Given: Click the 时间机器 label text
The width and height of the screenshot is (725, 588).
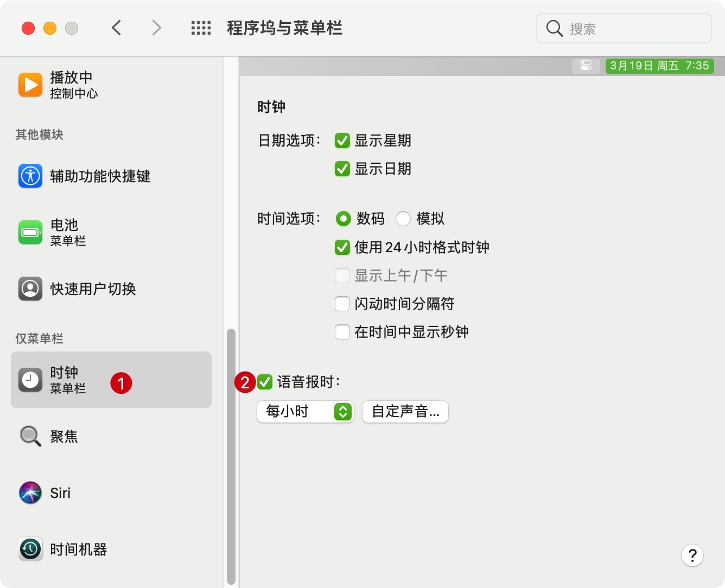Looking at the screenshot, I should tap(79, 549).
